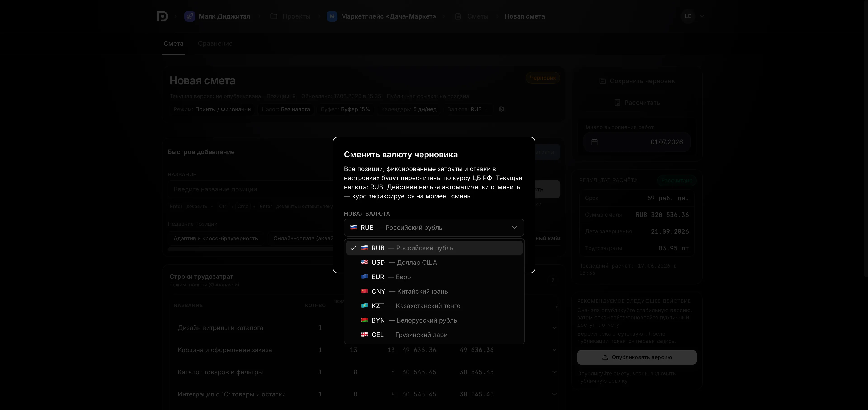Click the Черновик status badge
Viewport: 868px width, 410px height.
[x=543, y=78]
